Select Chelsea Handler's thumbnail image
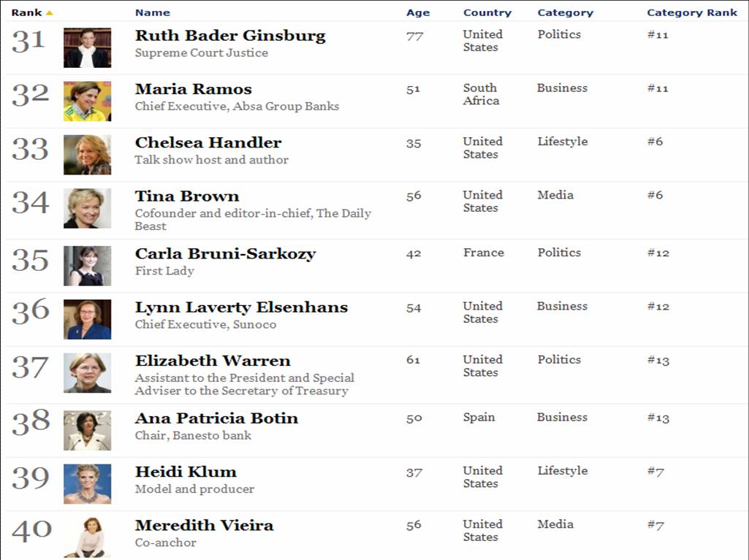The height and width of the screenshot is (560, 749). [87, 154]
